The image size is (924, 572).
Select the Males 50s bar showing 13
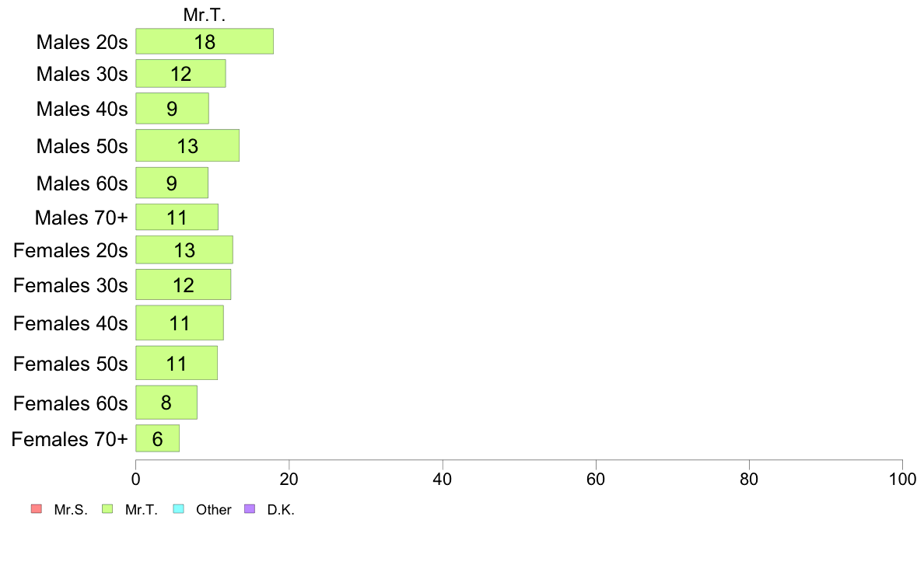pos(187,145)
